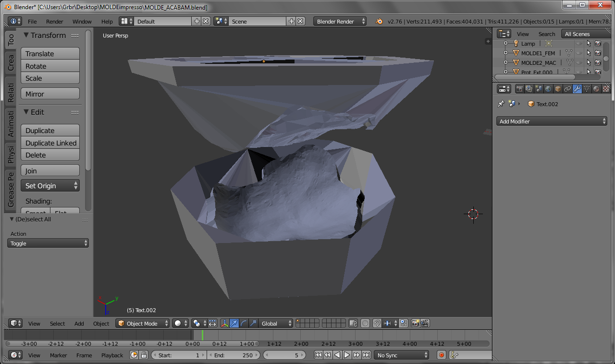
Task: Toggle snap magnet during transform
Action: click(x=377, y=324)
